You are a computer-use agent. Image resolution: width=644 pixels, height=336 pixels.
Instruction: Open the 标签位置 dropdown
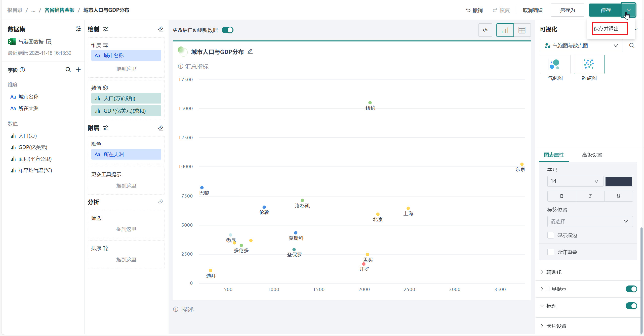[x=590, y=221]
